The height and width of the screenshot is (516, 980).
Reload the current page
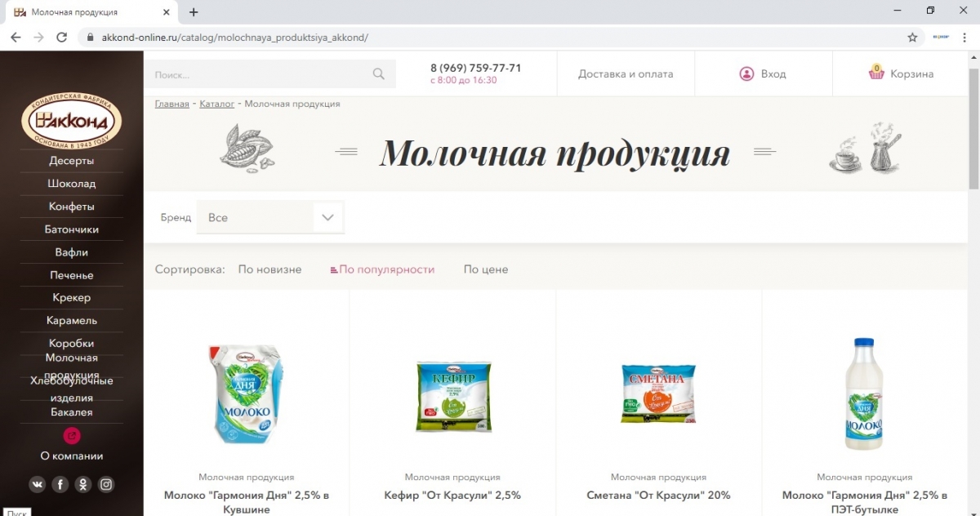[x=61, y=38]
